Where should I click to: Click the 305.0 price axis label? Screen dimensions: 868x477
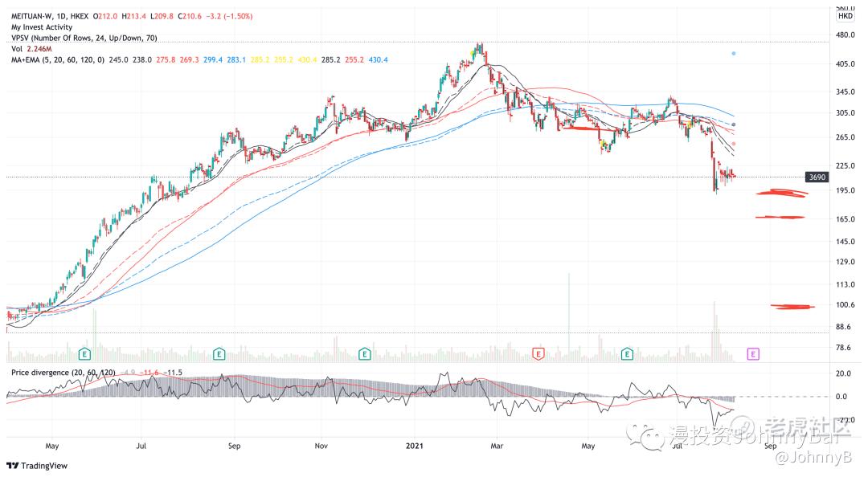845,113
